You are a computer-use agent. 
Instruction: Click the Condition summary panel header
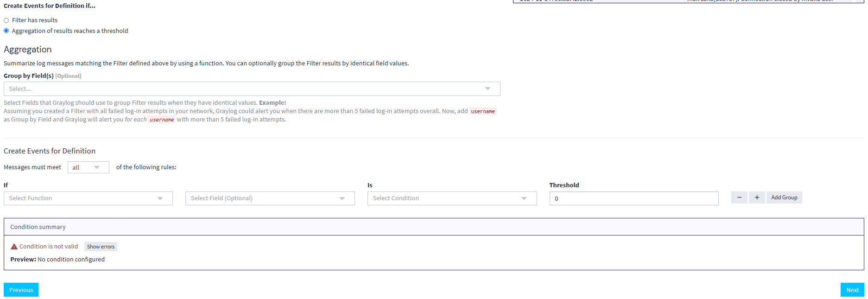pyautogui.click(x=38, y=227)
